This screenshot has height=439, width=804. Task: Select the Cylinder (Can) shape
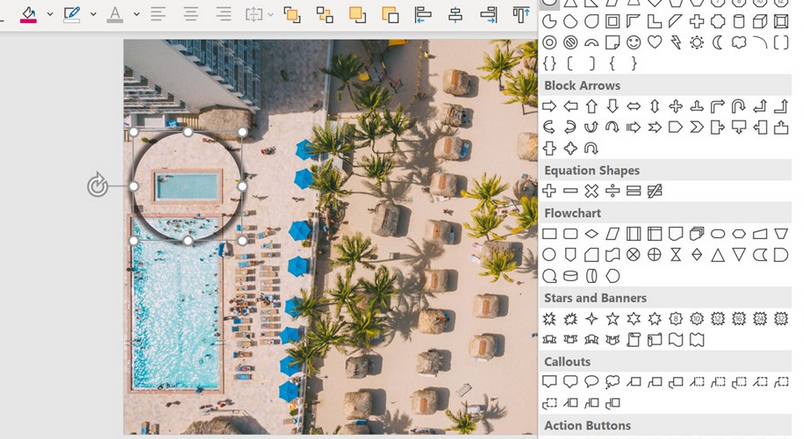coord(739,22)
